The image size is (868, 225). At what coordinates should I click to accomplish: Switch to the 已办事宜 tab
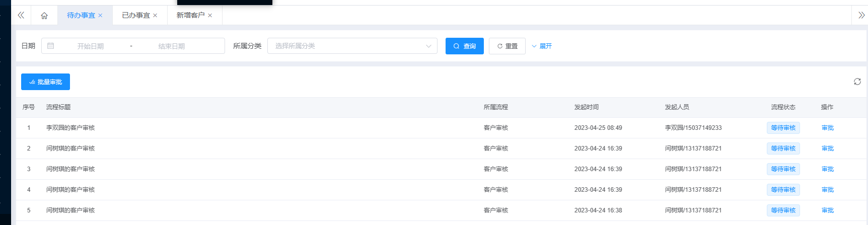(135, 16)
